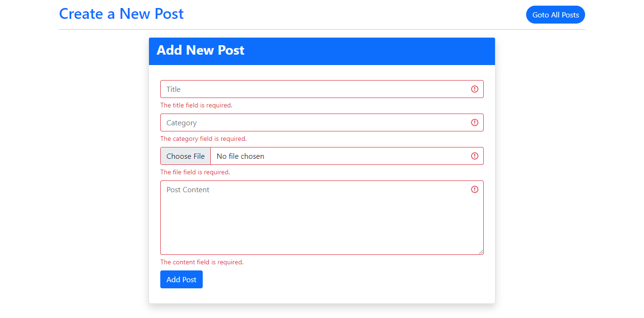Click the 'No file chosen' text

point(239,156)
